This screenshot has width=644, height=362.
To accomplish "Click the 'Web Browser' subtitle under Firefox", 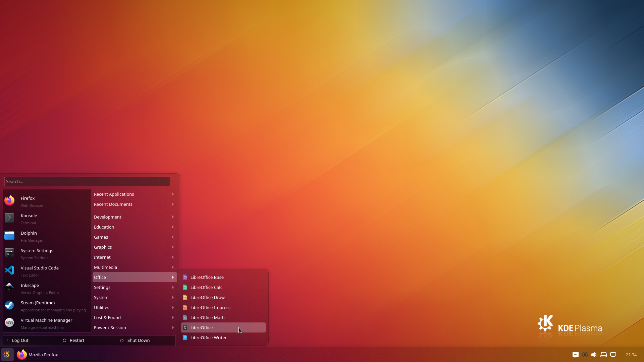I will point(32,205).
